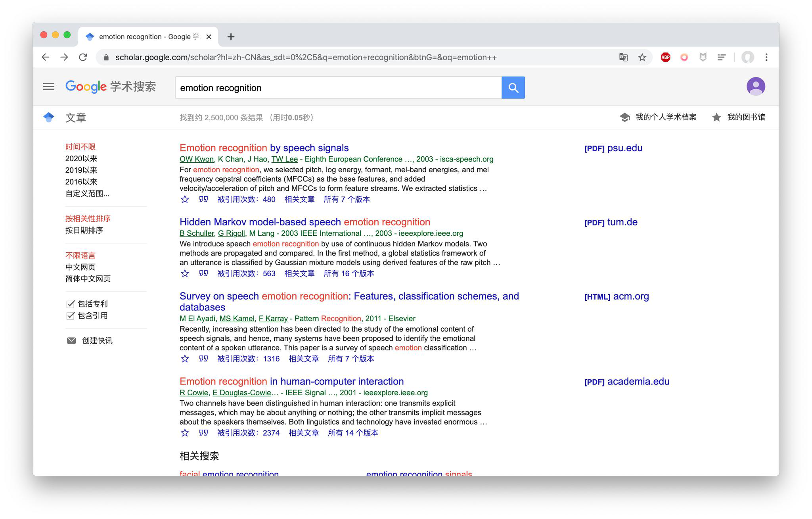This screenshot has width=812, height=519.
Task: Open 所有 14 个版本 versions link
Action: [353, 433]
